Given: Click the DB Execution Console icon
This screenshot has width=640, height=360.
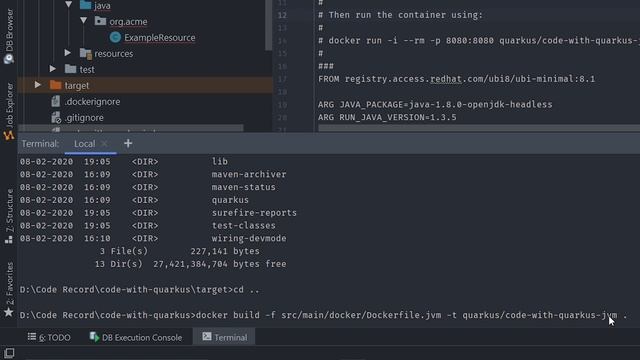Looking at the screenshot, I should pyautogui.click(x=94, y=337).
